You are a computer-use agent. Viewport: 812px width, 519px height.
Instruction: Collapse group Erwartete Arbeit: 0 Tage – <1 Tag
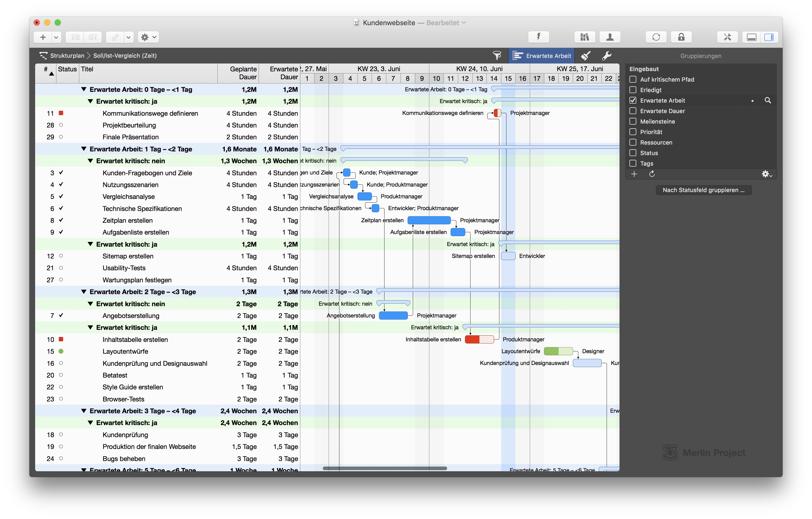tap(84, 89)
